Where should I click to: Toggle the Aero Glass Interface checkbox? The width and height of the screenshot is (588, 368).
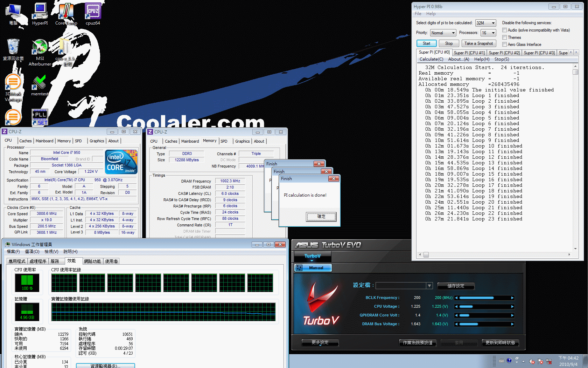tap(505, 44)
